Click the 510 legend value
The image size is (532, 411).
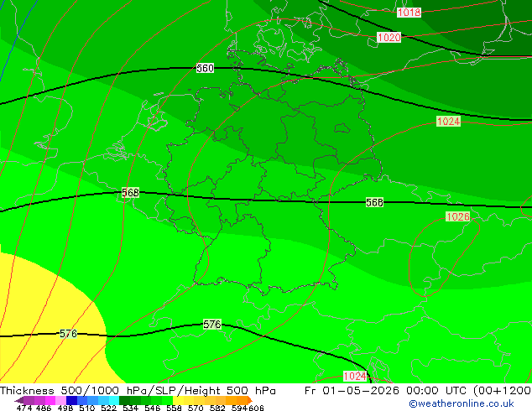pyautogui.click(x=87, y=408)
